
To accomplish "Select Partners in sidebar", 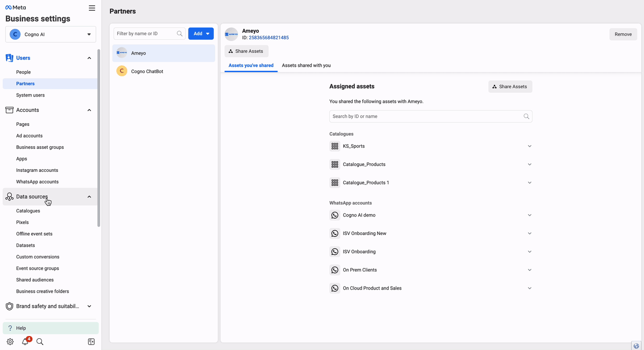I will click(50, 83).
